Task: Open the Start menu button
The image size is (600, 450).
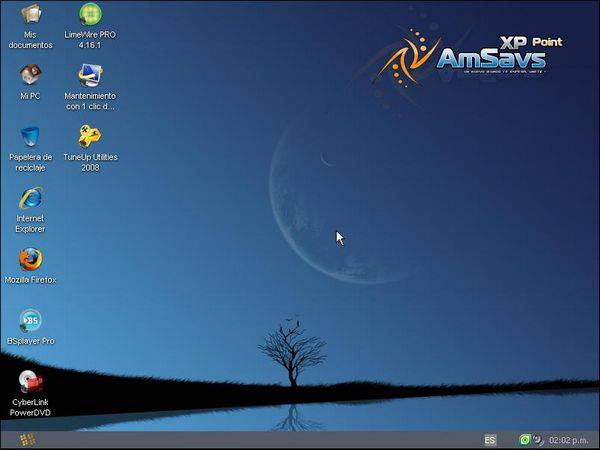Action: click(x=28, y=440)
